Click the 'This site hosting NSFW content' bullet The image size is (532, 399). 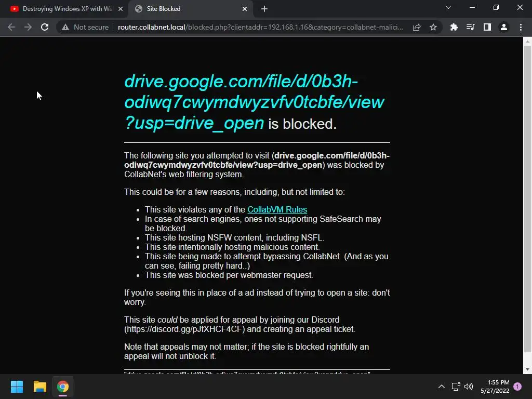click(234, 238)
